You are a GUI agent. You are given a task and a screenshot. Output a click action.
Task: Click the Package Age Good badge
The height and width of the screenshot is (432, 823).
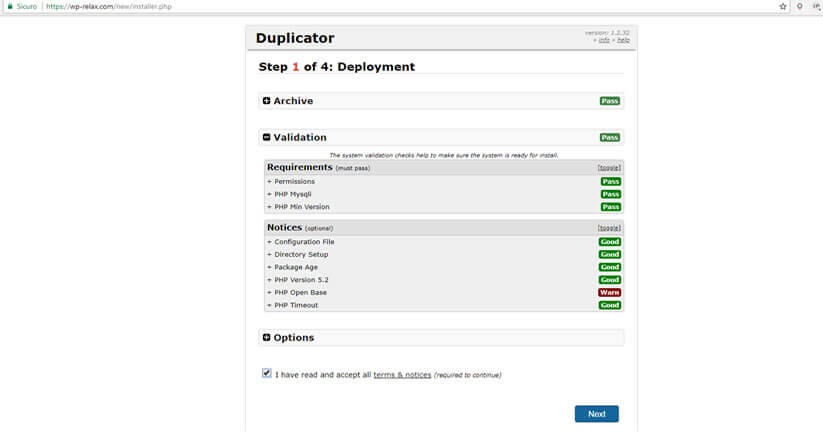609,267
